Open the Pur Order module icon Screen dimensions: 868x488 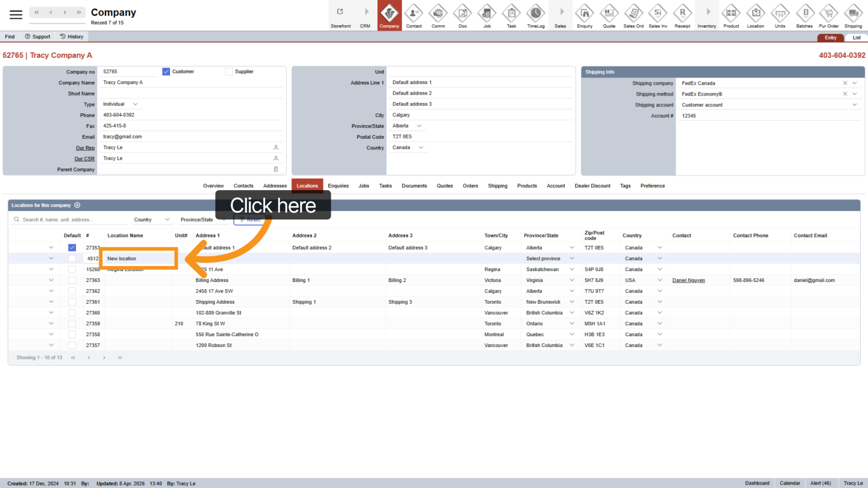(x=829, y=15)
